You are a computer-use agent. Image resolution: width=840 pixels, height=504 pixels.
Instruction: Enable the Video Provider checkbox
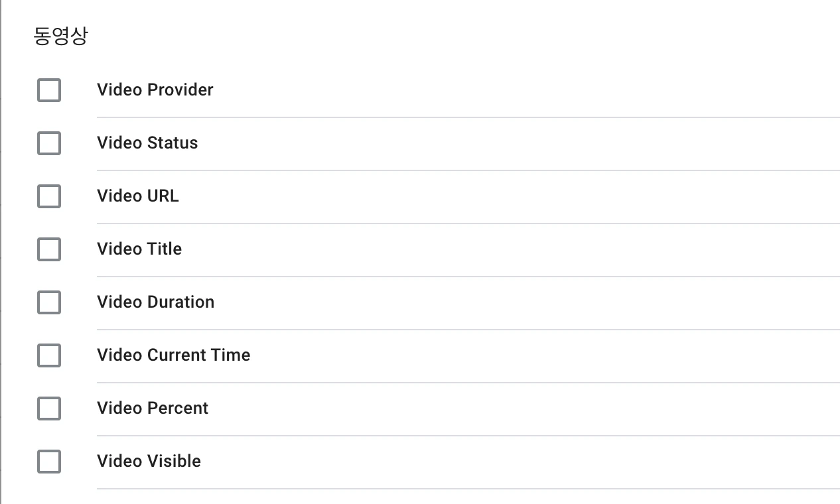tap(49, 90)
